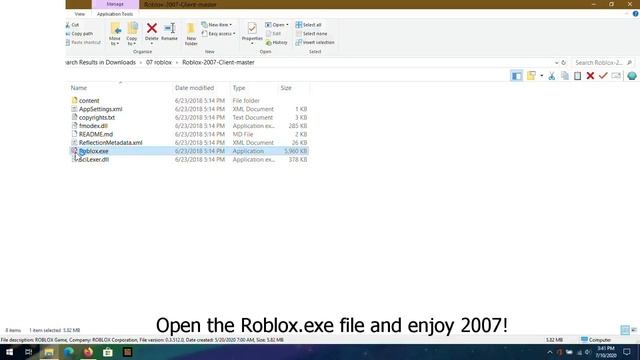The width and height of the screenshot is (640, 360).
Task: Click the copy pages toolbar icon
Action: click(564, 76)
